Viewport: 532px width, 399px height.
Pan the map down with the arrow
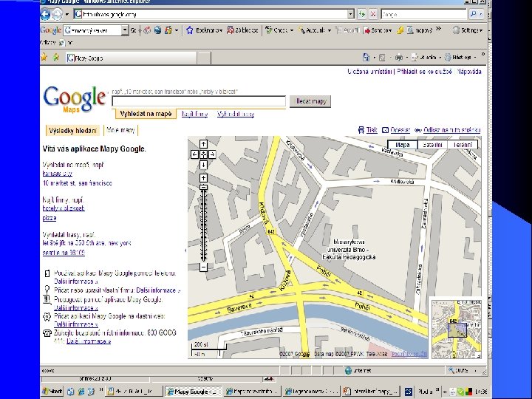(x=203, y=166)
